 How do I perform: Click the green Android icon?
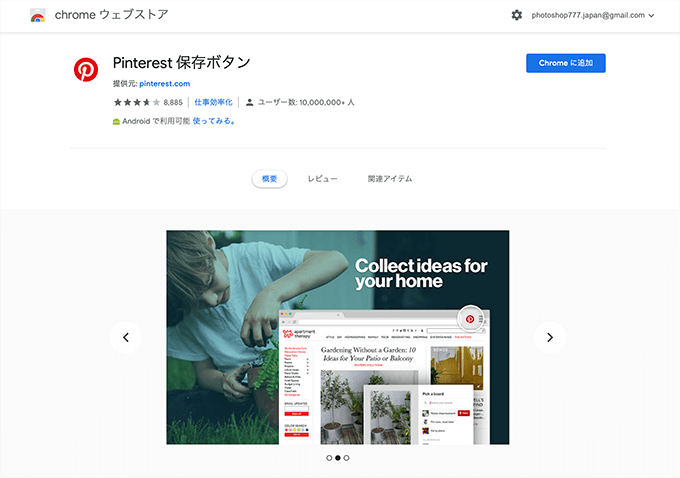[116, 121]
